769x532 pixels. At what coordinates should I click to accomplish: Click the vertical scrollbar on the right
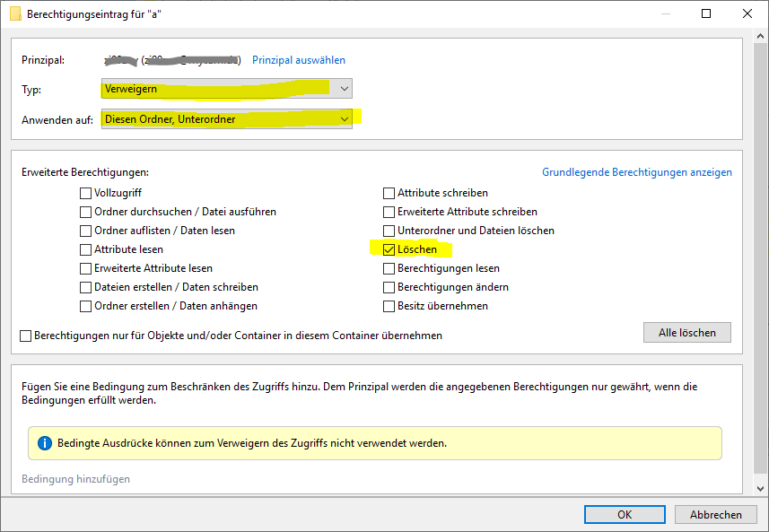(760, 269)
